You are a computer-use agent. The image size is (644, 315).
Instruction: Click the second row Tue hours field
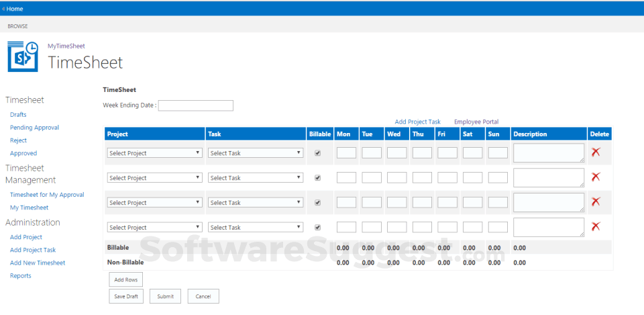[372, 178]
